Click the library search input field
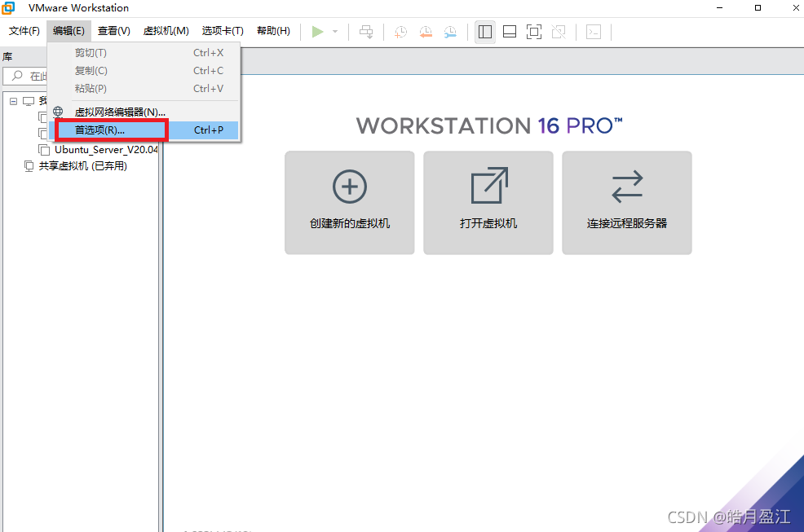This screenshot has height=532, width=804. [25, 76]
